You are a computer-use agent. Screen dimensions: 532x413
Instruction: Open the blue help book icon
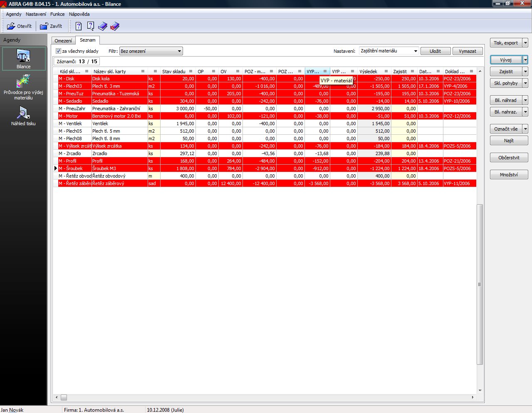pos(103,26)
